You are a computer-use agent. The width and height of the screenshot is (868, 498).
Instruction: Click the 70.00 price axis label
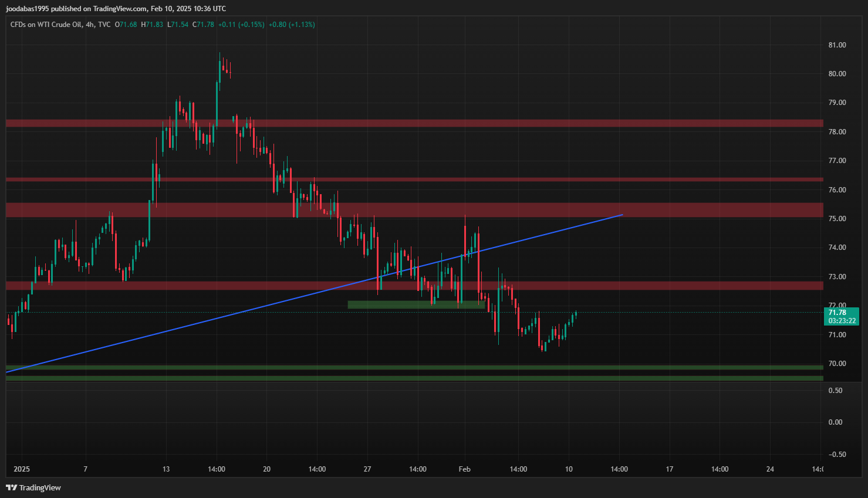[x=837, y=364]
